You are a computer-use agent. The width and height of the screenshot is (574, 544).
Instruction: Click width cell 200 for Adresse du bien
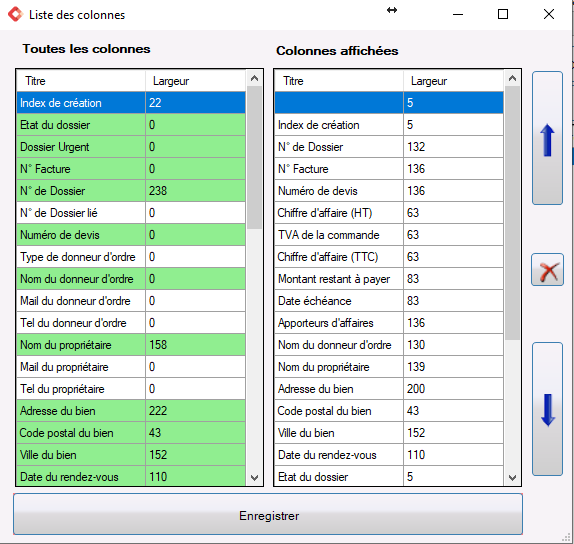click(454, 388)
